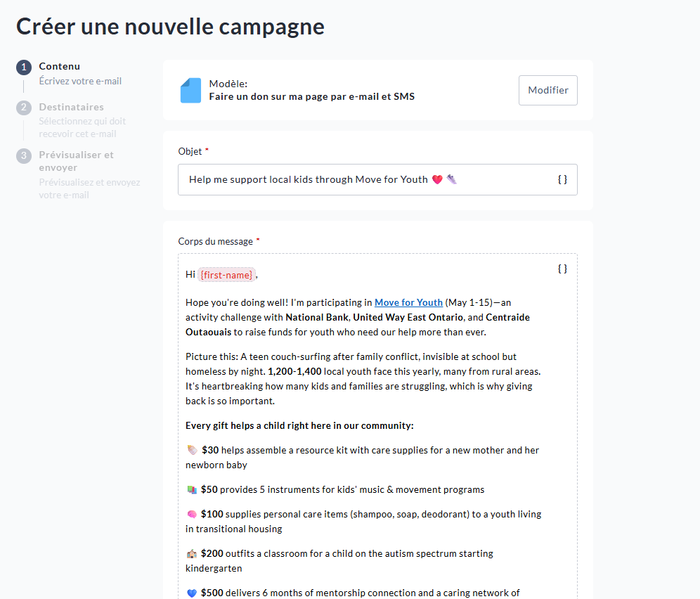
Task: Click the school emoji beside $200
Action: pos(192,554)
